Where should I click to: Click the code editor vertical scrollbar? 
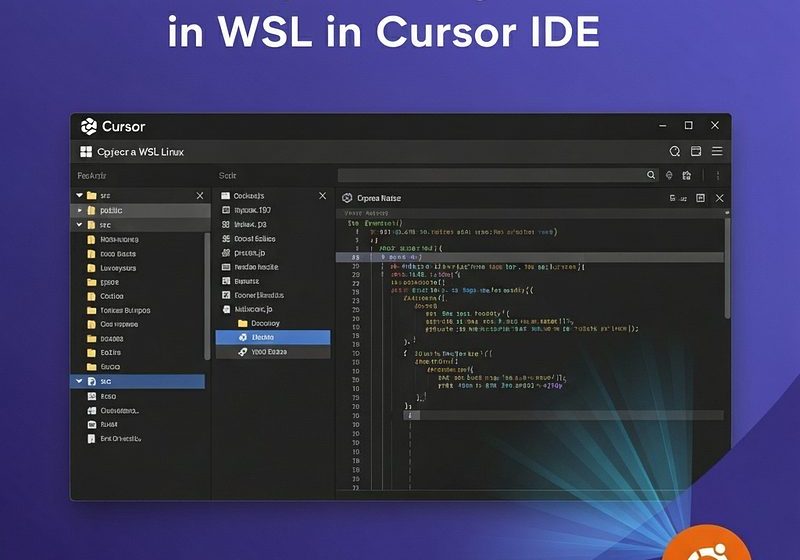click(x=727, y=268)
